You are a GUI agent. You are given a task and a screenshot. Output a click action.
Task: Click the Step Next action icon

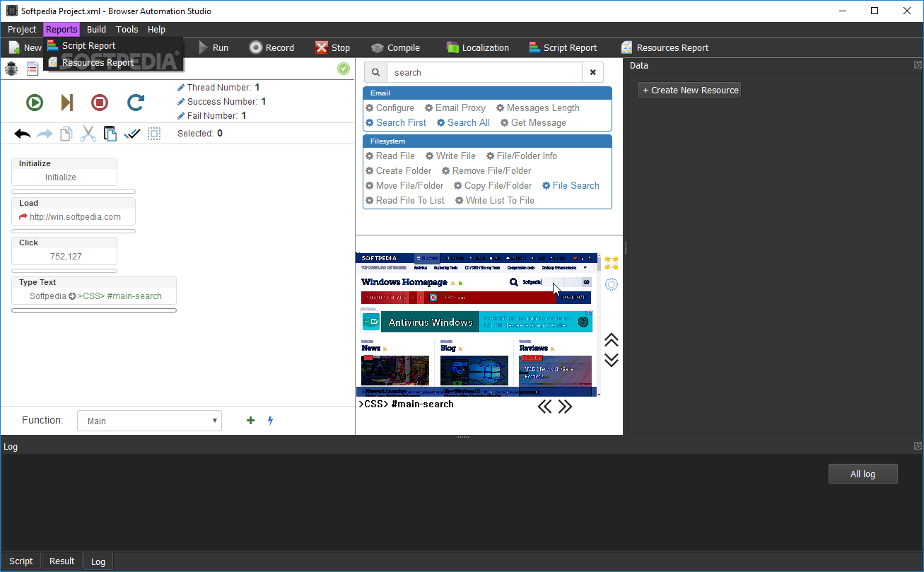(x=67, y=103)
